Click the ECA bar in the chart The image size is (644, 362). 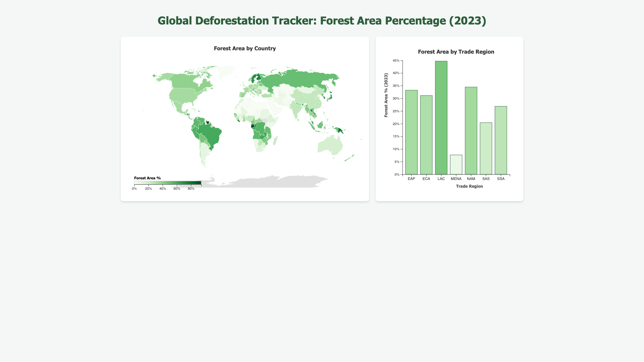click(426, 135)
